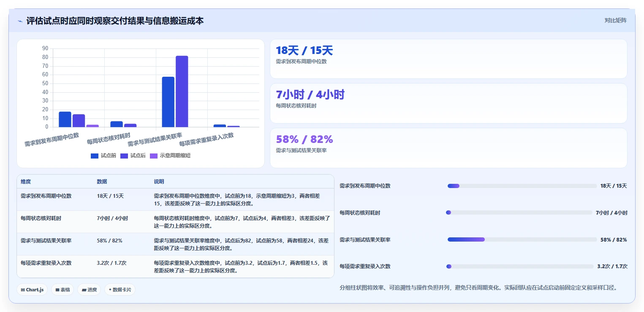Click the 7小时 / 4小时 stat card headline
Viewport: 644px width, 312px height.
[310, 94]
